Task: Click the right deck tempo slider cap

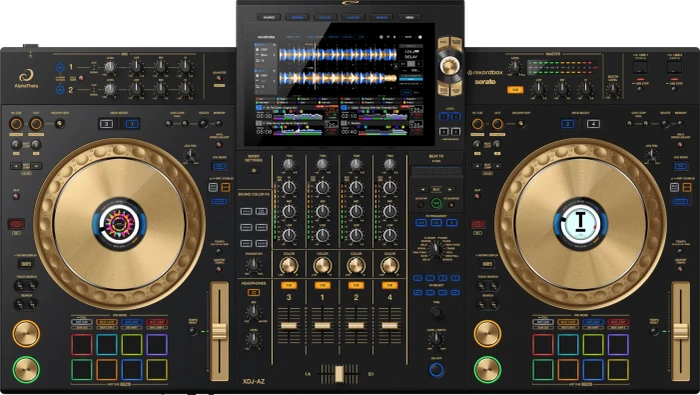Action: (x=680, y=332)
